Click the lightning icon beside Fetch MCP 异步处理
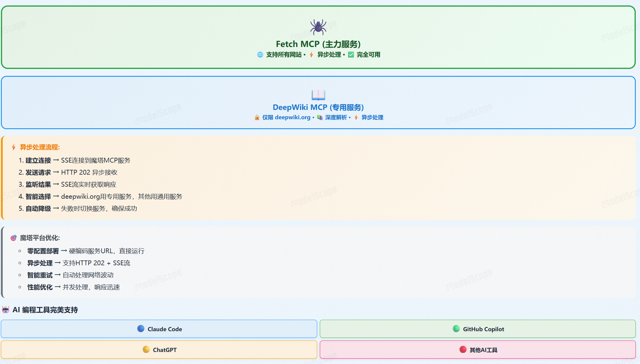The width and height of the screenshot is (640, 364). coord(311,54)
